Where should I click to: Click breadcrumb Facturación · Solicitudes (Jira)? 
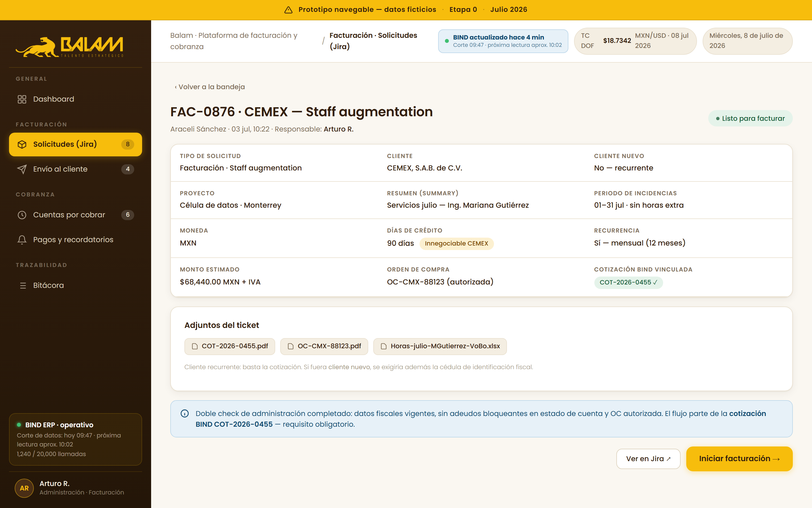coord(373,41)
